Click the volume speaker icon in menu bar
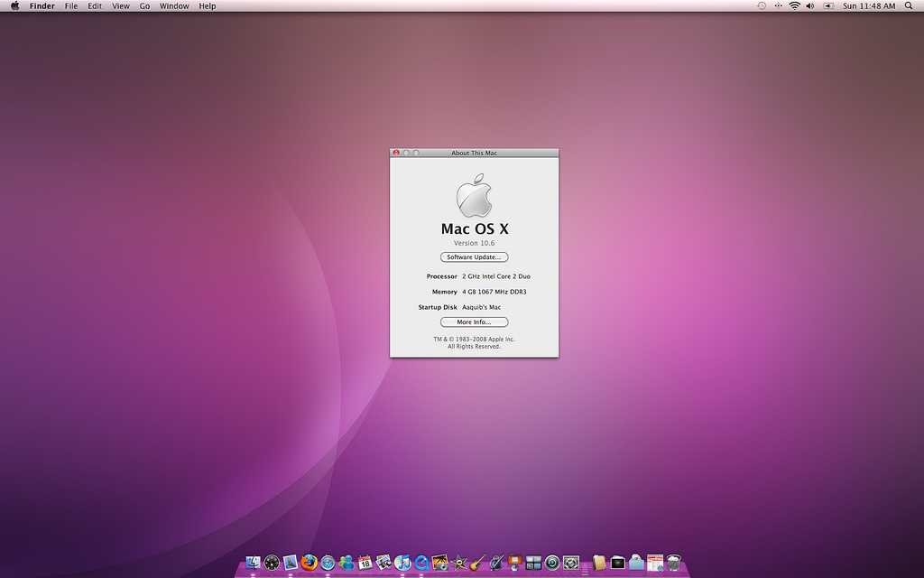 click(810, 6)
